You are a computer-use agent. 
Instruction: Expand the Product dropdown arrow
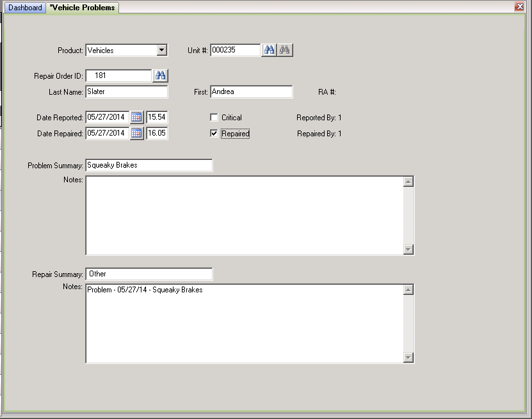162,51
